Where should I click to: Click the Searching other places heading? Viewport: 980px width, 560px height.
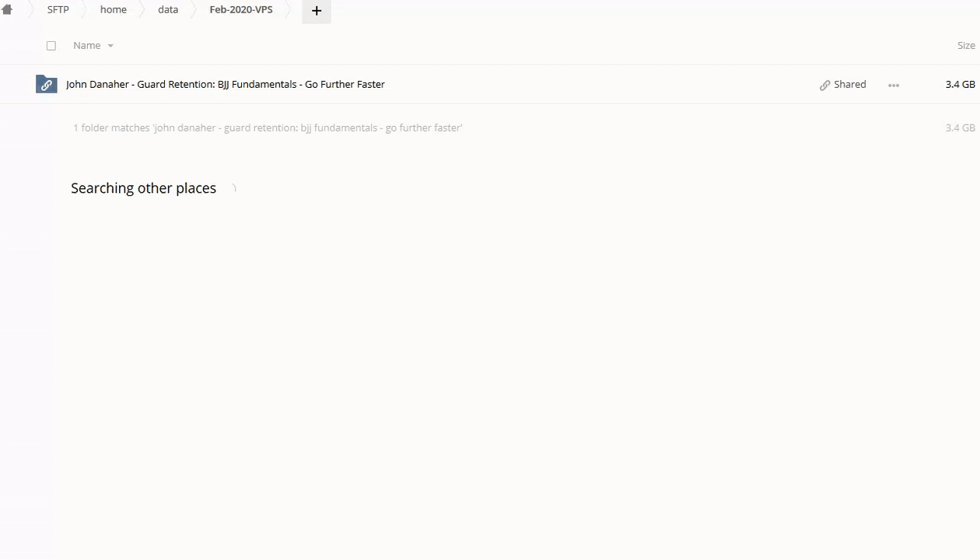click(144, 188)
